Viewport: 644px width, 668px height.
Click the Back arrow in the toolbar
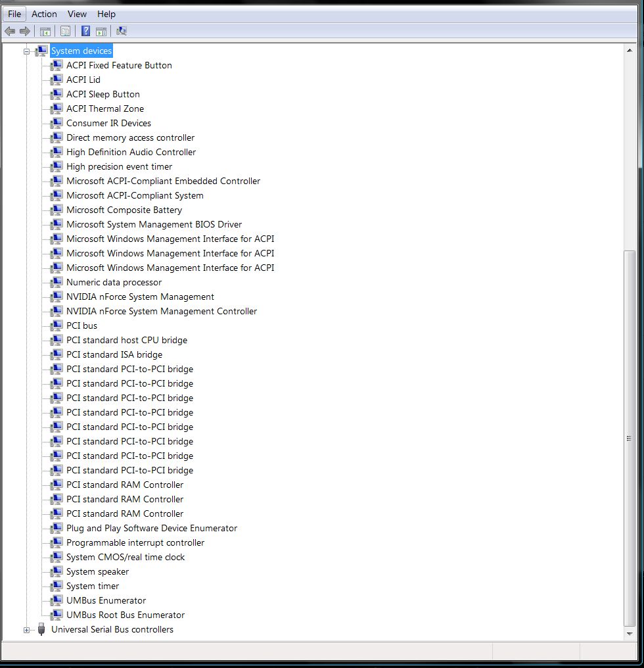click(x=10, y=31)
